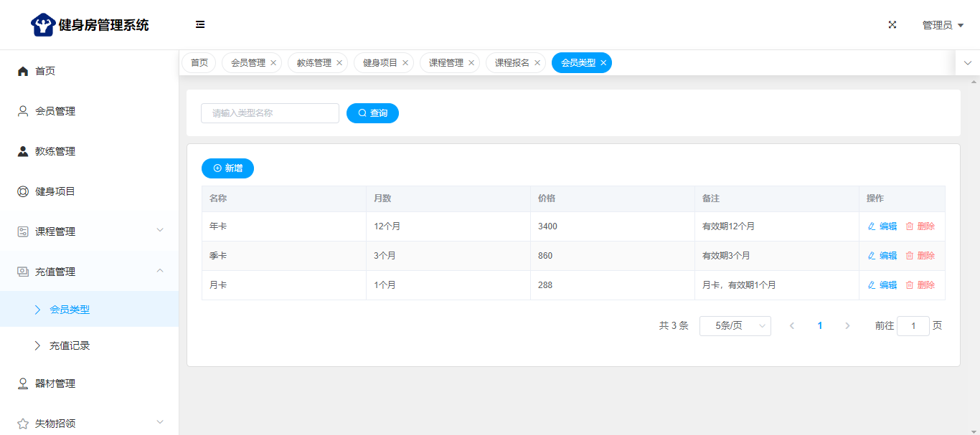Go to 健身项目 in the sidebar

coord(55,191)
